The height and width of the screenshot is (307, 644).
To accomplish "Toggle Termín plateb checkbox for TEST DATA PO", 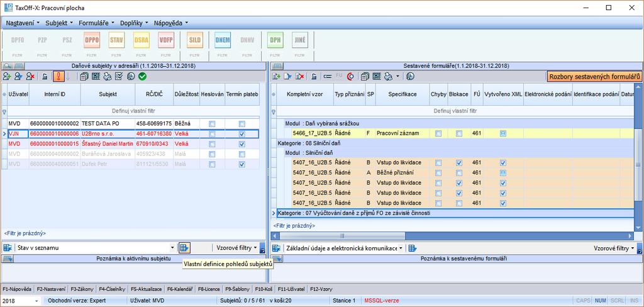I will pos(242,124).
